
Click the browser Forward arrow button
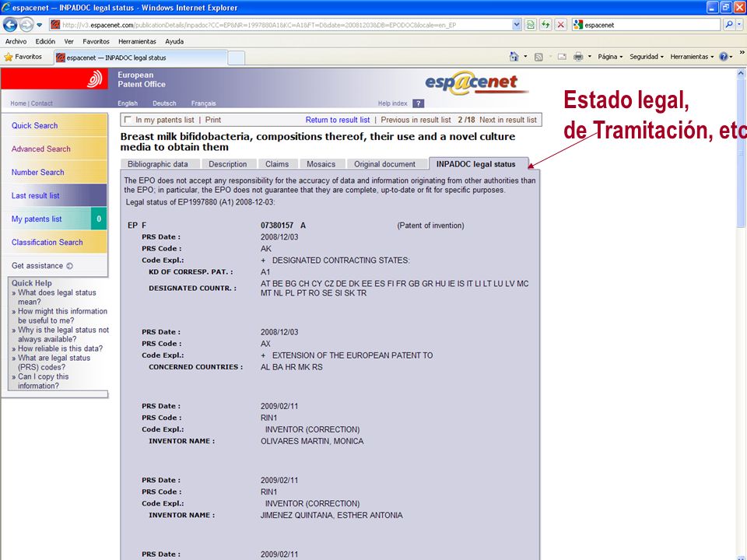coord(26,24)
